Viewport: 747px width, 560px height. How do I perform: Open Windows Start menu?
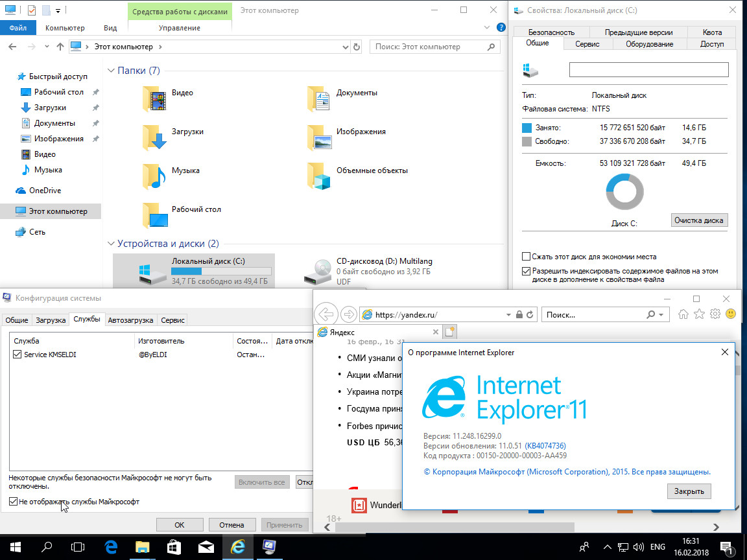[x=16, y=547]
